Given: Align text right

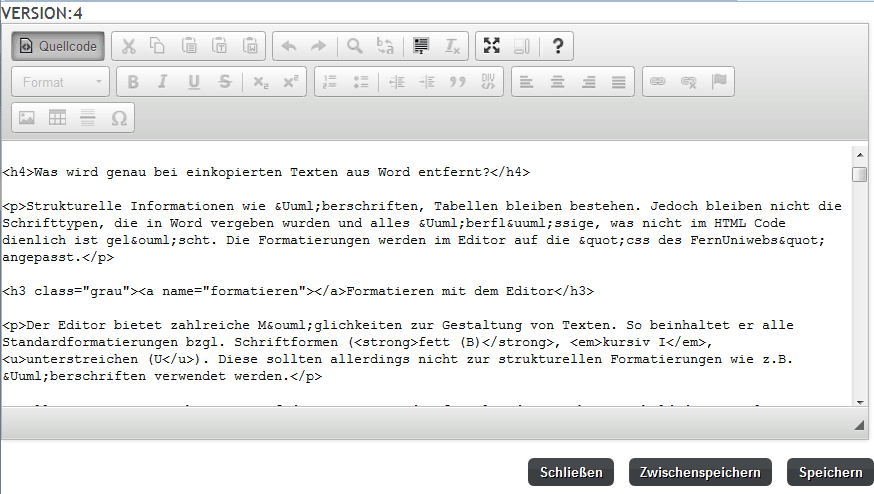Looking at the screenshot, I should [588, 82].
